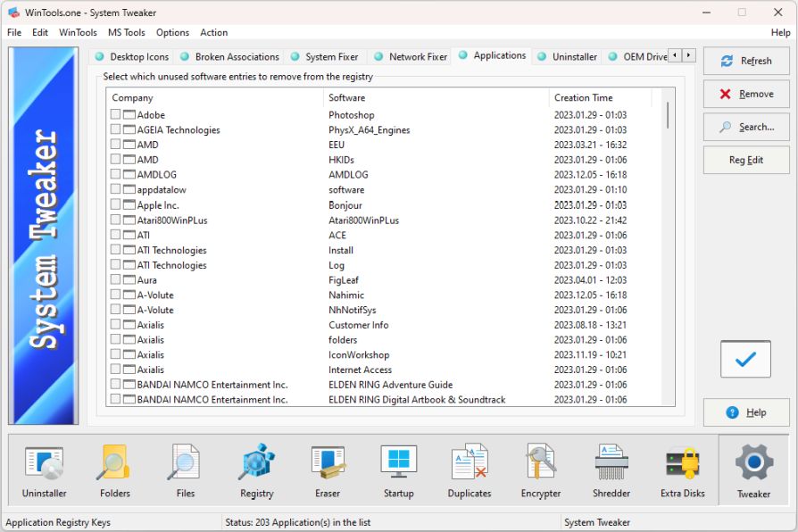Click the folder icon beside AGEIA Technologies

[129, 129]
